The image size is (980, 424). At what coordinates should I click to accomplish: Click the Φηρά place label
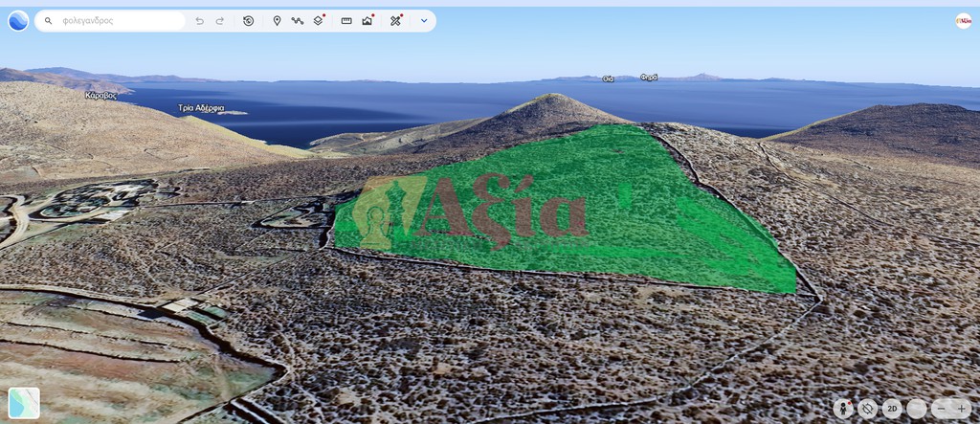(x=648, y=78)
